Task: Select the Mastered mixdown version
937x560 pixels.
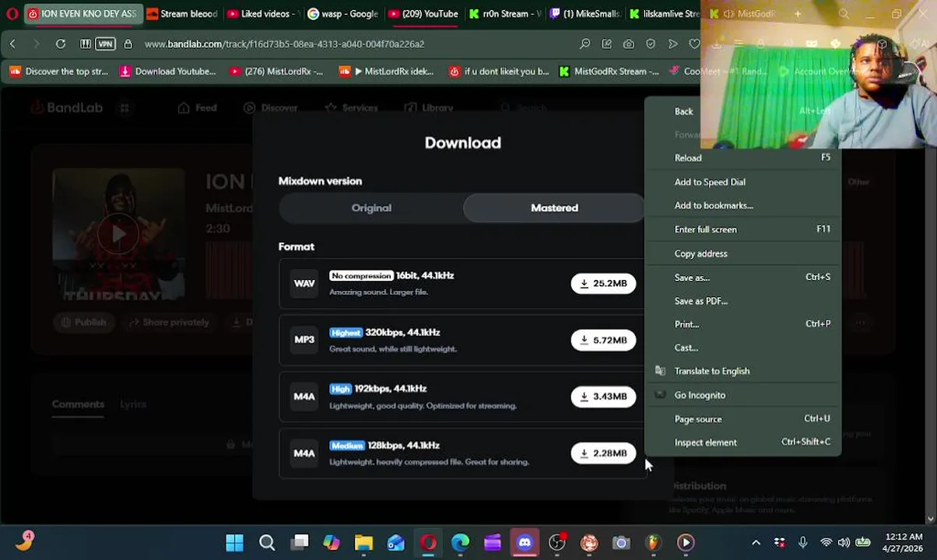Action: click(554, 208)
